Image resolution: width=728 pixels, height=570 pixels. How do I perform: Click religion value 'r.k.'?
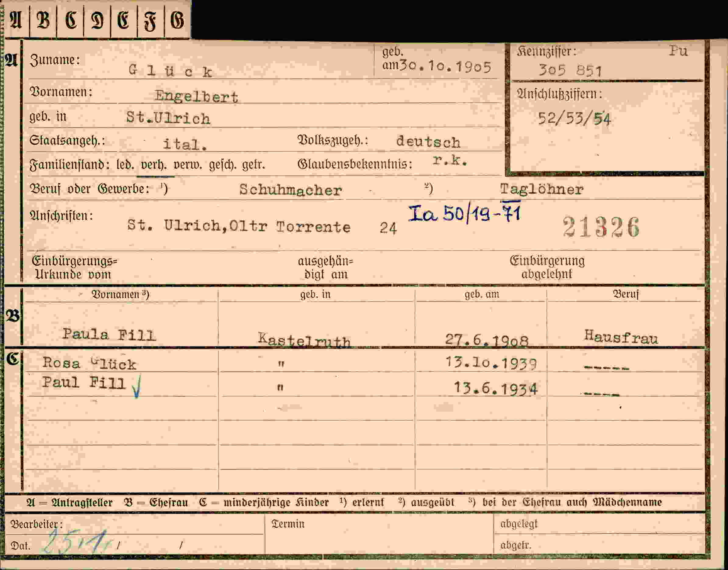[450, 160]
